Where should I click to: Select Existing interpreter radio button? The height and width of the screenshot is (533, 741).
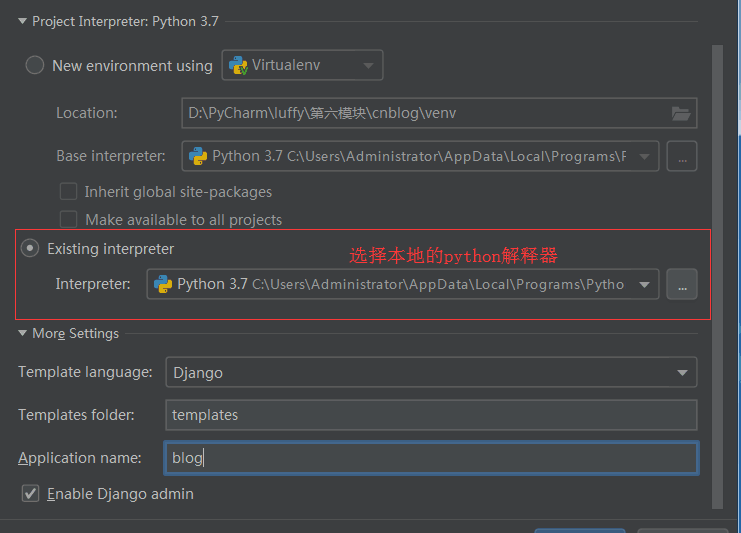pos(30,248)
